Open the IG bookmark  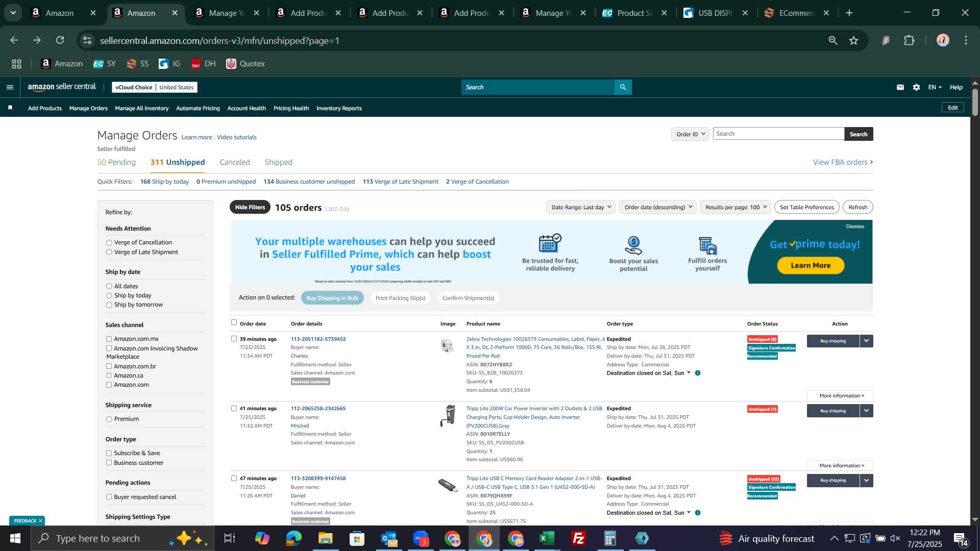[x=169, y=64]
